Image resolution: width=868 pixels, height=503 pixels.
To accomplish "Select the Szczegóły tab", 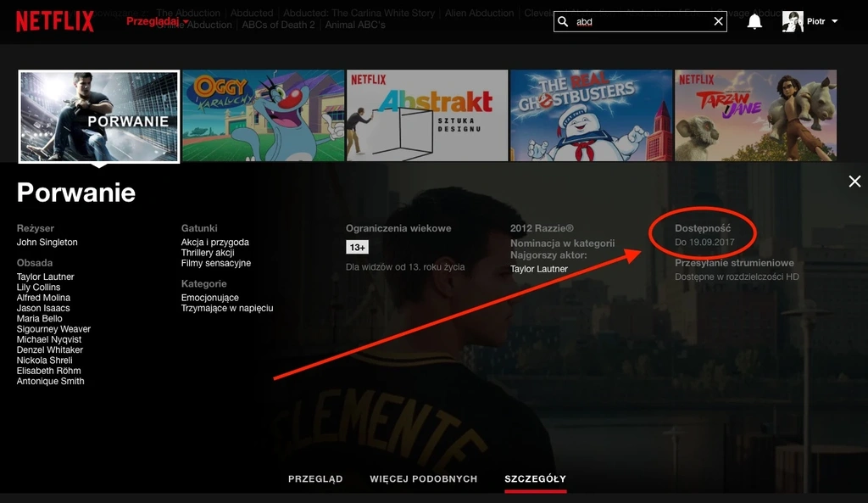I will (x=536, y=478).
